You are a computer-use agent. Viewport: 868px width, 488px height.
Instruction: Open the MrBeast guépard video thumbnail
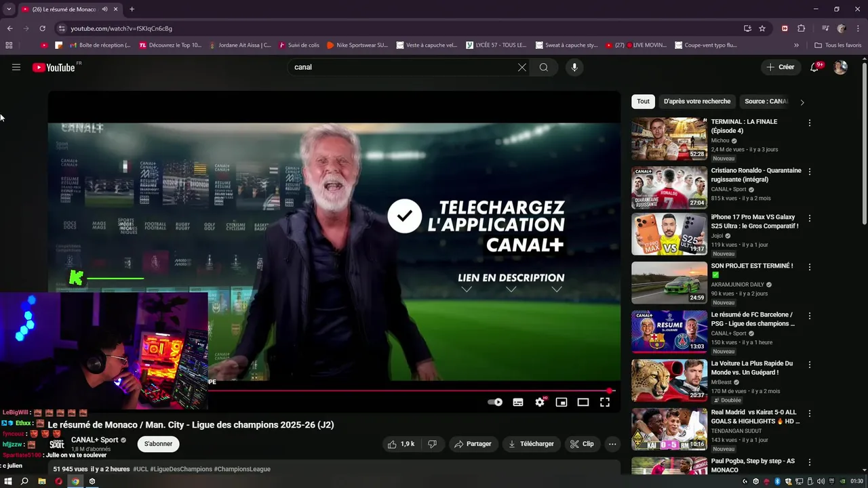[669, 380]
